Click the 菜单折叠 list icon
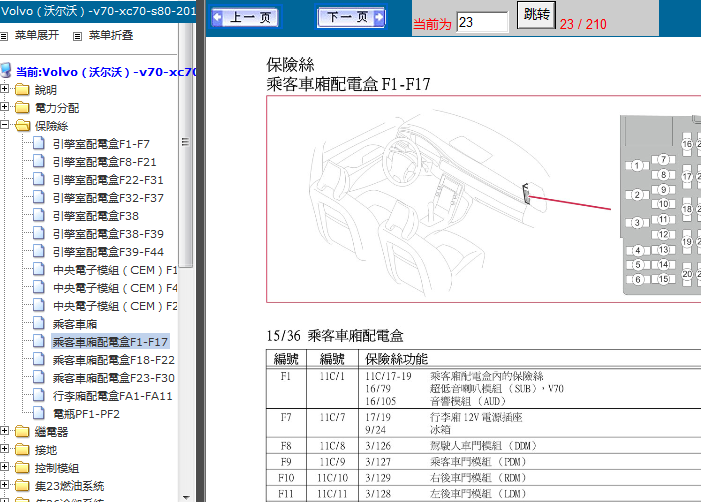Viewport: 701px width, 502px height. [77, 36]
